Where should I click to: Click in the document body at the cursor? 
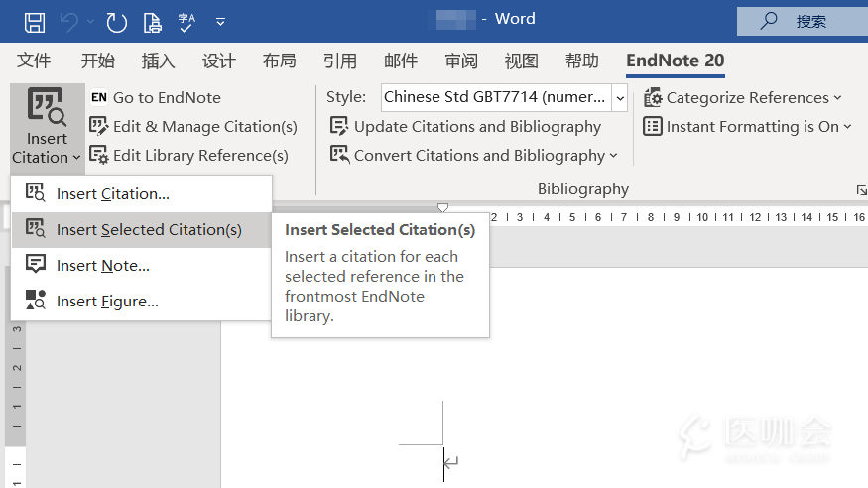[444, 464]
